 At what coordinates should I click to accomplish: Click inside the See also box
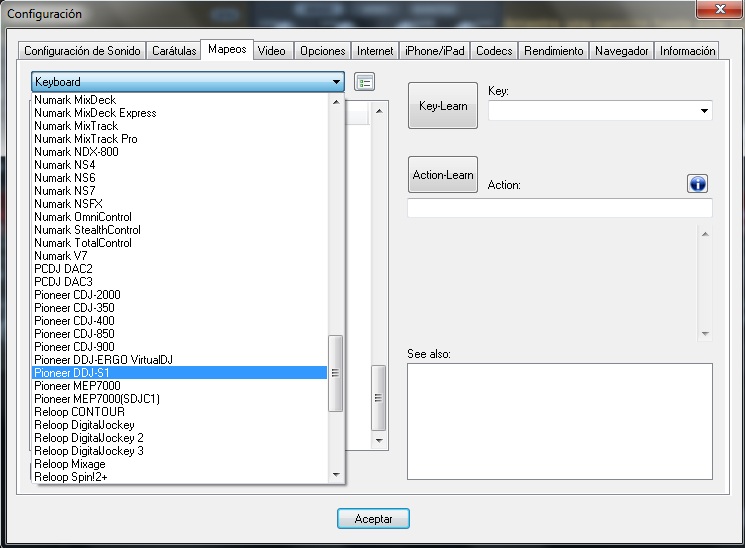pos(560,422)
